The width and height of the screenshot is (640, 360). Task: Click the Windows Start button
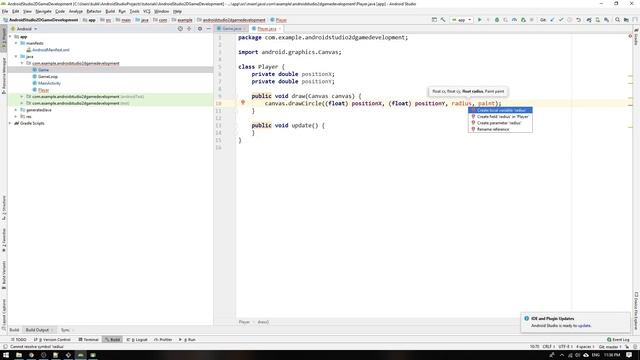coord(6,355)
